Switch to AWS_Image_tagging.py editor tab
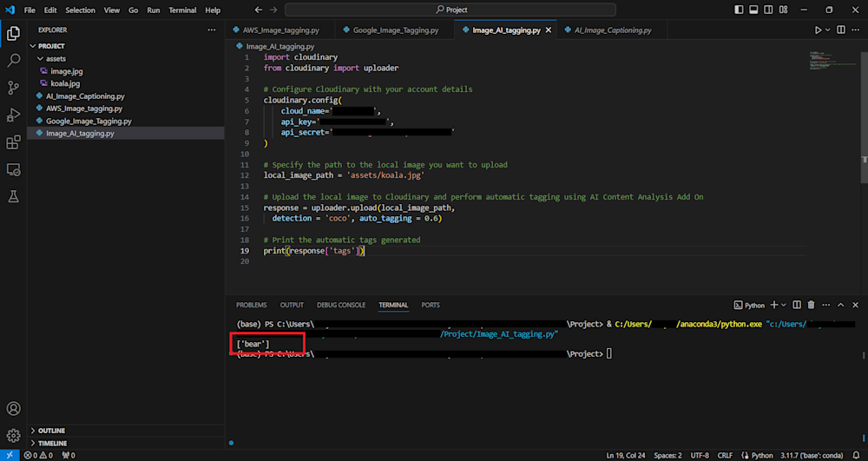The image size is (868, 461). coord(280,30)
